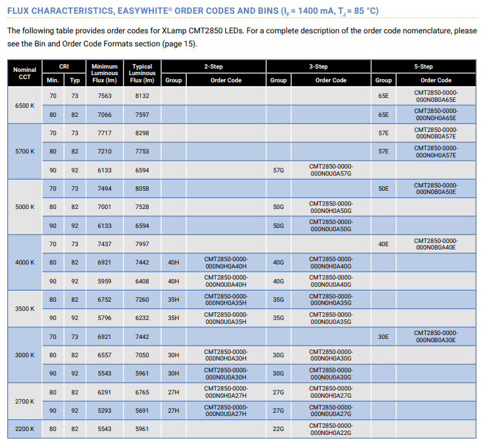Select the 5700 K nominal CCT cell

[25, 152]
